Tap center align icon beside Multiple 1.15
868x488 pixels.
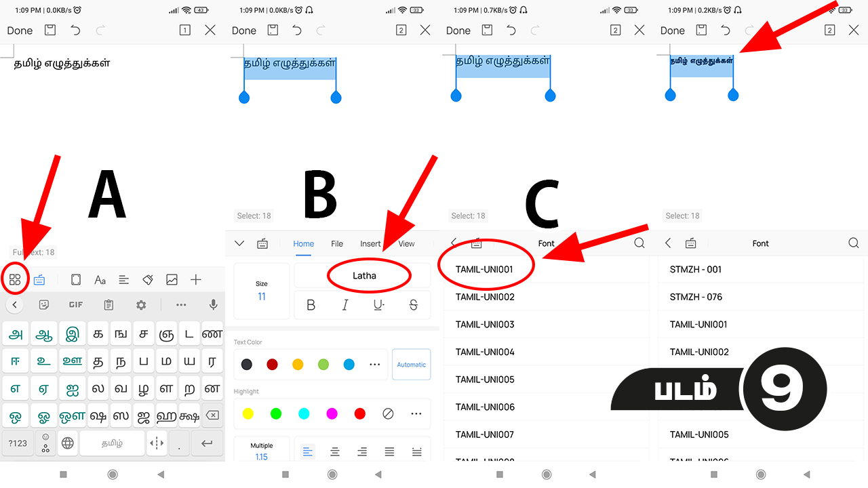tap(335, 451)
